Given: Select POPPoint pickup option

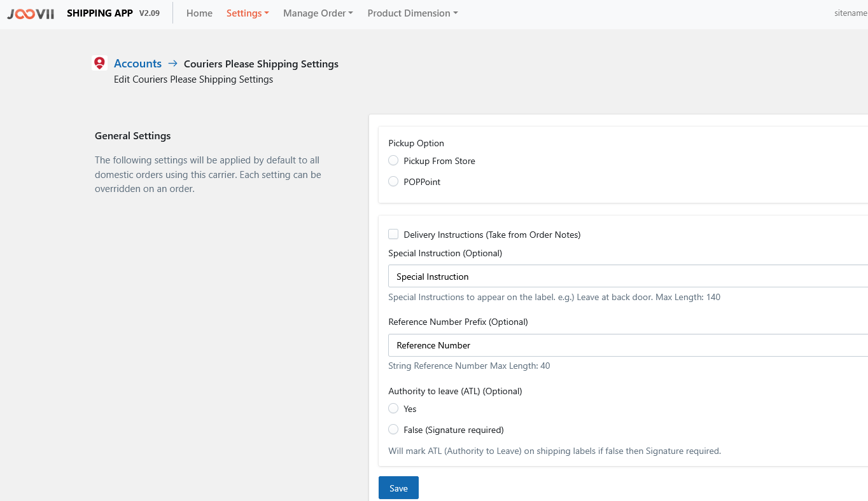Looking at the screenshot, I should pyautogui.click(x=393, y=182).
